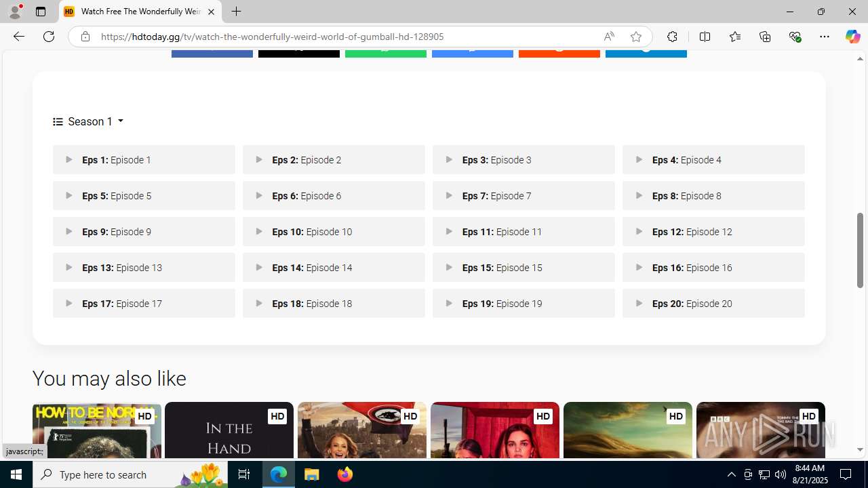Click the page vertical scrollbar thumb
The width and height of the screenshot is (868, 488).
tap(860, 250)
